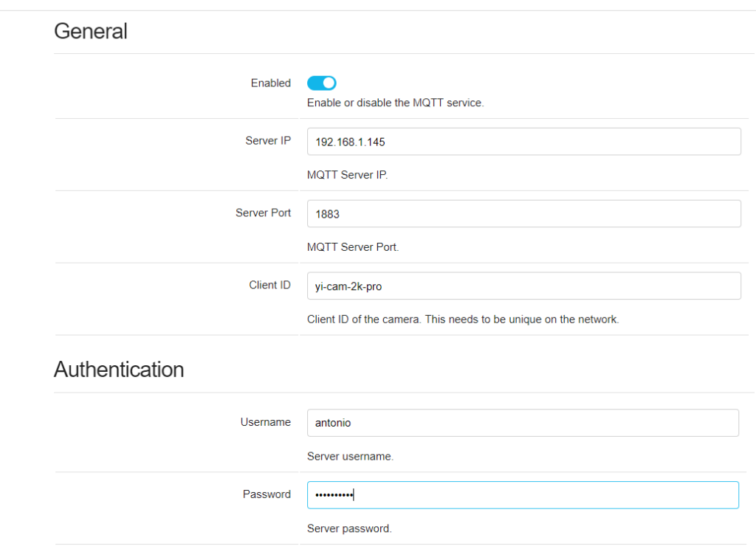Click the "Client ID" field label
The height and width of the screenshot is (549, 756).
click(269, 286)
